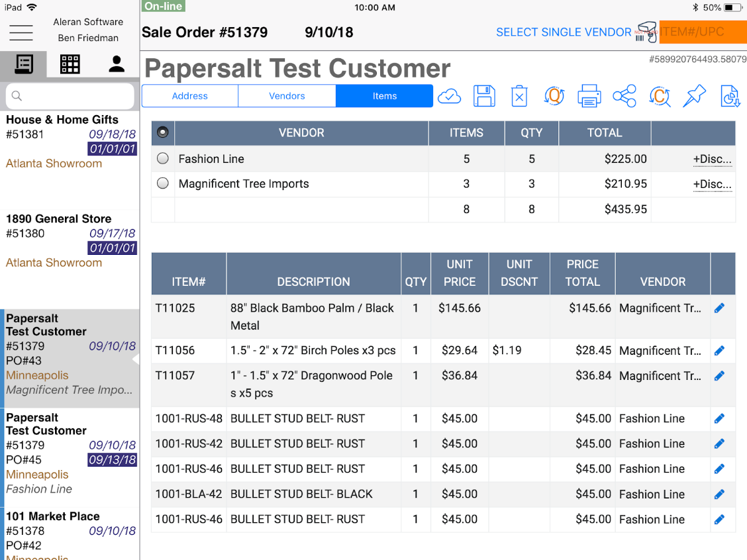747x560 pixels.
Task: Click the pushpin icon
Action: (x=694, y=96)
